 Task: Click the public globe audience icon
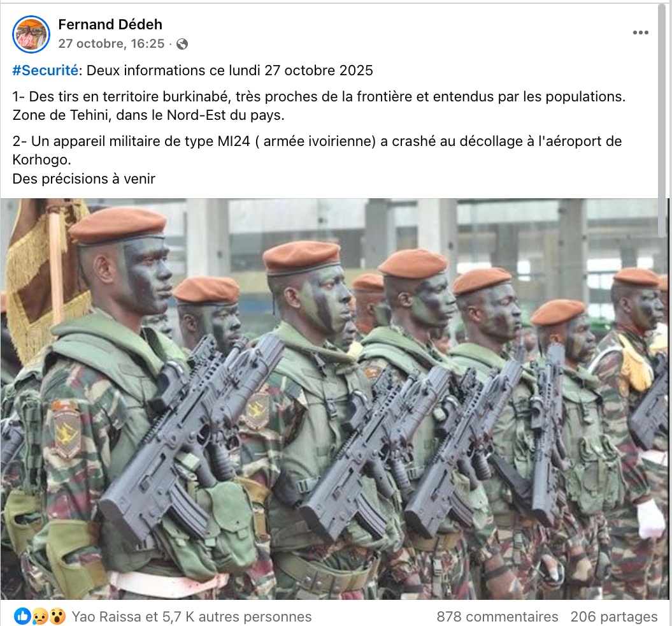pos(182,44)
